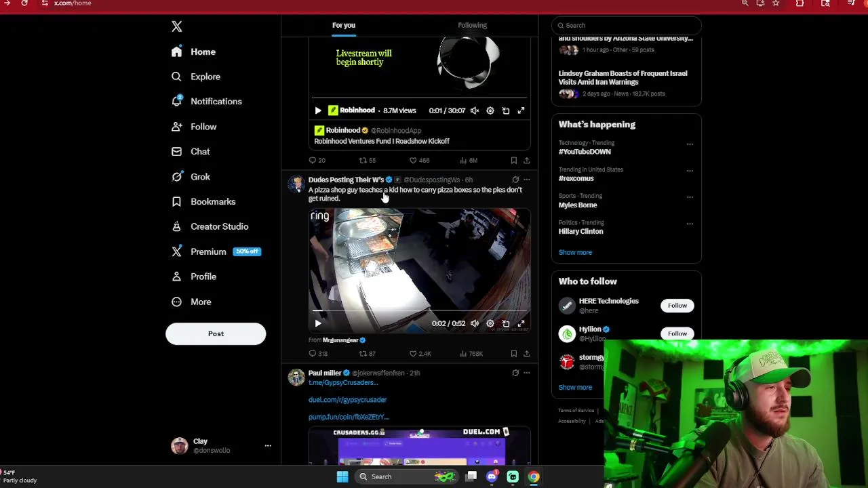Click the Post button
868x488 pixels.
(216, 333)
